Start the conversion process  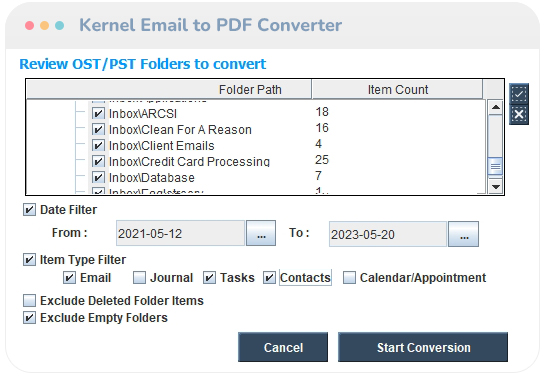coord(423,347)
